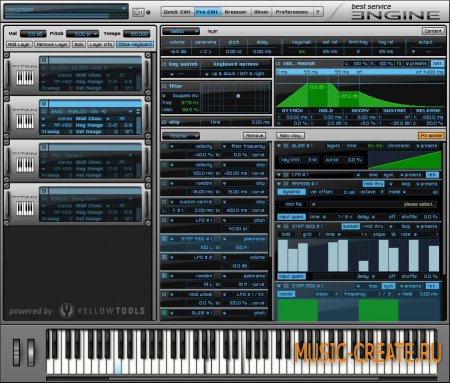Click the power icon of the first Titan layer
The height and width of the screenshot is (383, 450).
(44, 60)
